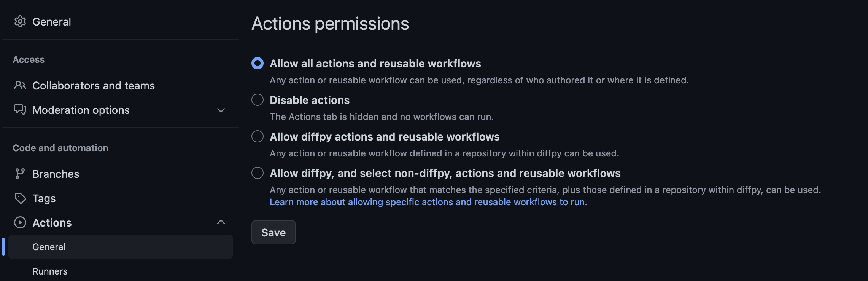Collapse the Actions sidebar section
Screen dimensions: 868x281
(x=221, y=222)
